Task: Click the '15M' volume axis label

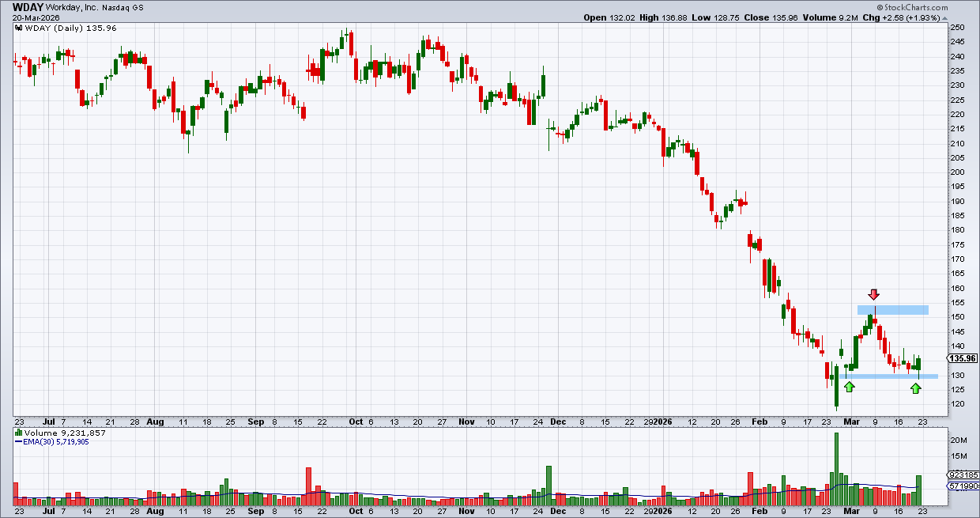Action: [958, 456]
